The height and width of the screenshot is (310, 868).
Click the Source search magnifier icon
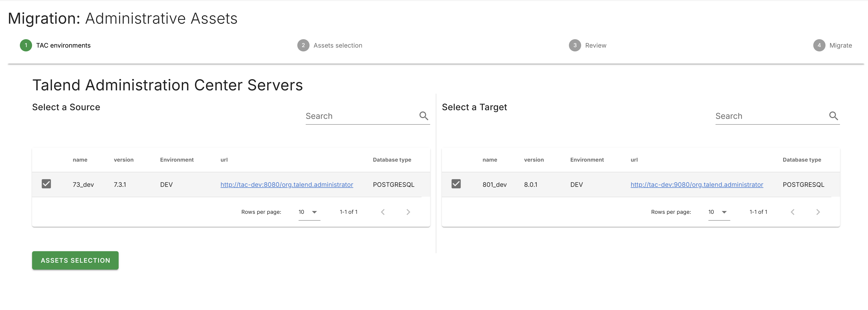[x=424, y=116]
